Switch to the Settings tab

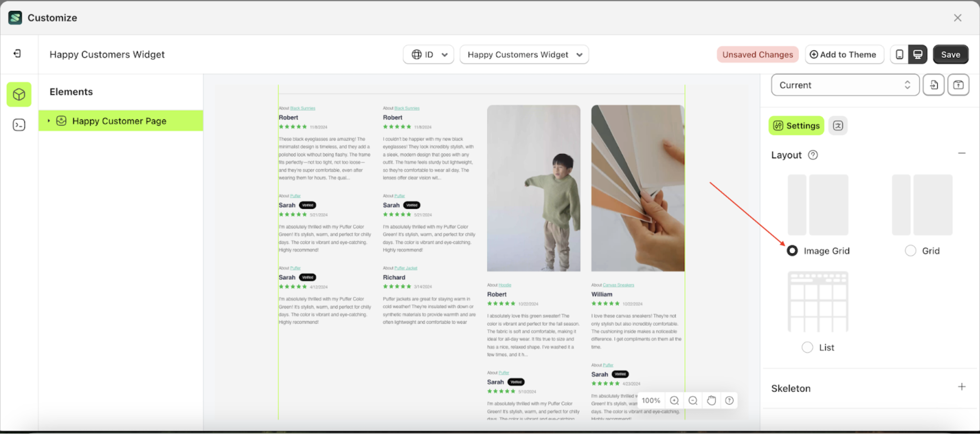(x=796, y=125)
